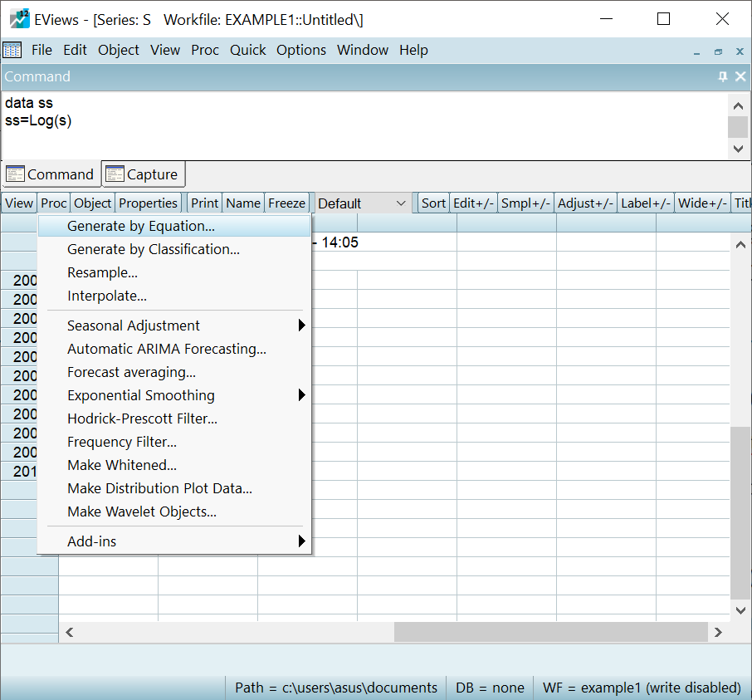
Task: Select the Command tab
Action: coord(51,174)
